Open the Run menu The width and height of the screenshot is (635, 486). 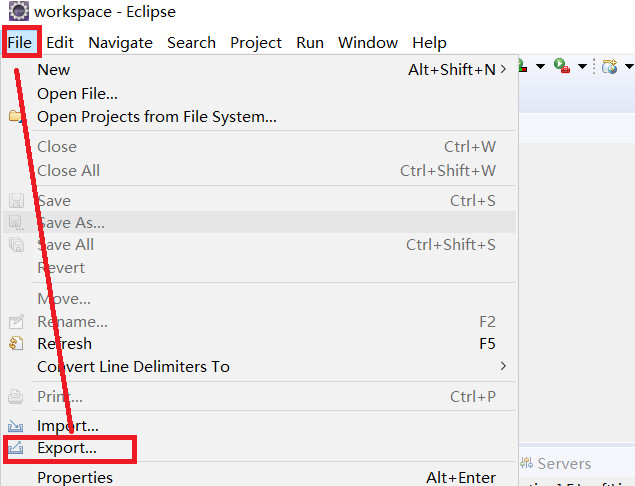pos(310,43)
